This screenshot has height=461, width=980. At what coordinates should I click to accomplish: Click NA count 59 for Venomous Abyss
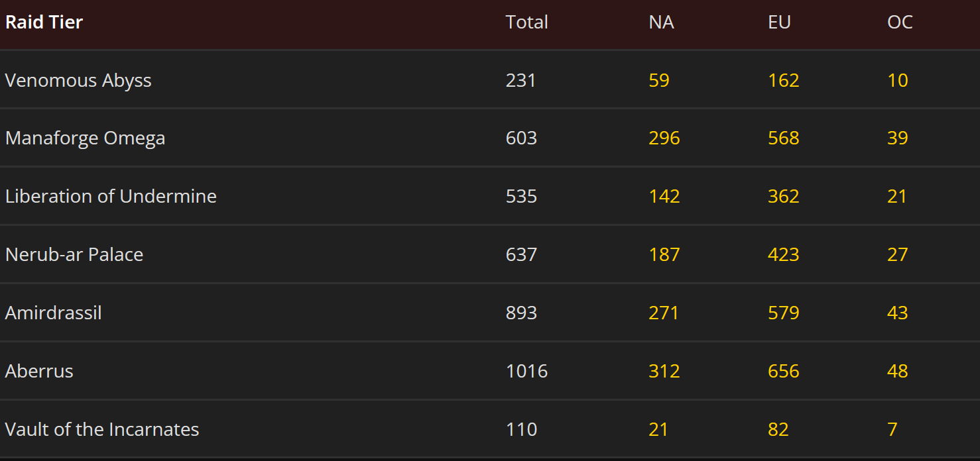coord(659,80)
